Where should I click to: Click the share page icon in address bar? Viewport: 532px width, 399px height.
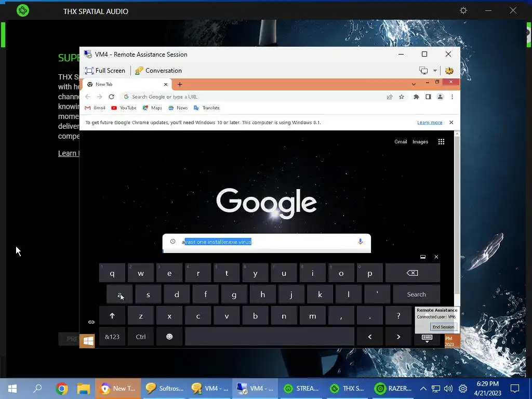[x=390, y=97]
